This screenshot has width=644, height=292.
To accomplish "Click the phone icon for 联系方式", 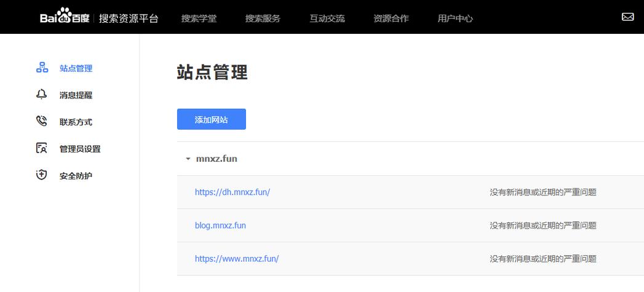I will tap(41, 121).
